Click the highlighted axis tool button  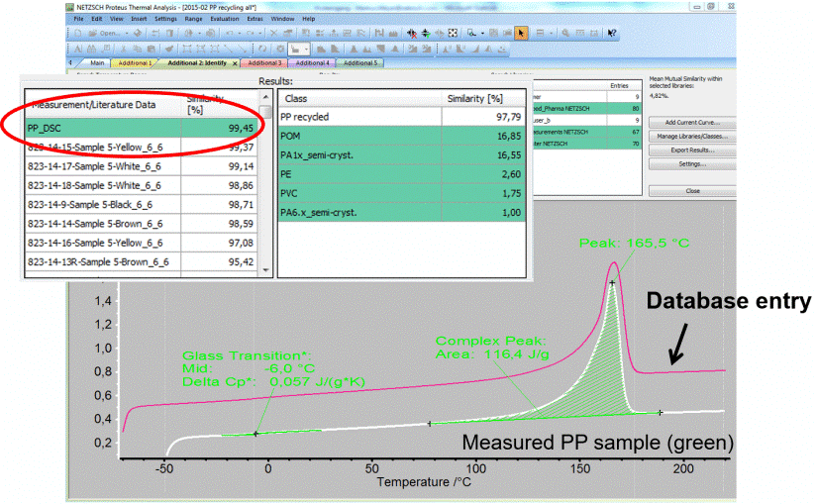click(x=295, y=49)
